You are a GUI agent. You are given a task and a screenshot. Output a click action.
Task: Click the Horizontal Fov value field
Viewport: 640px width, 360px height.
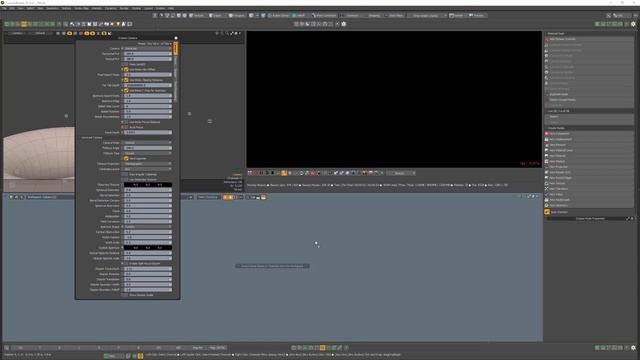coord(147,53)
